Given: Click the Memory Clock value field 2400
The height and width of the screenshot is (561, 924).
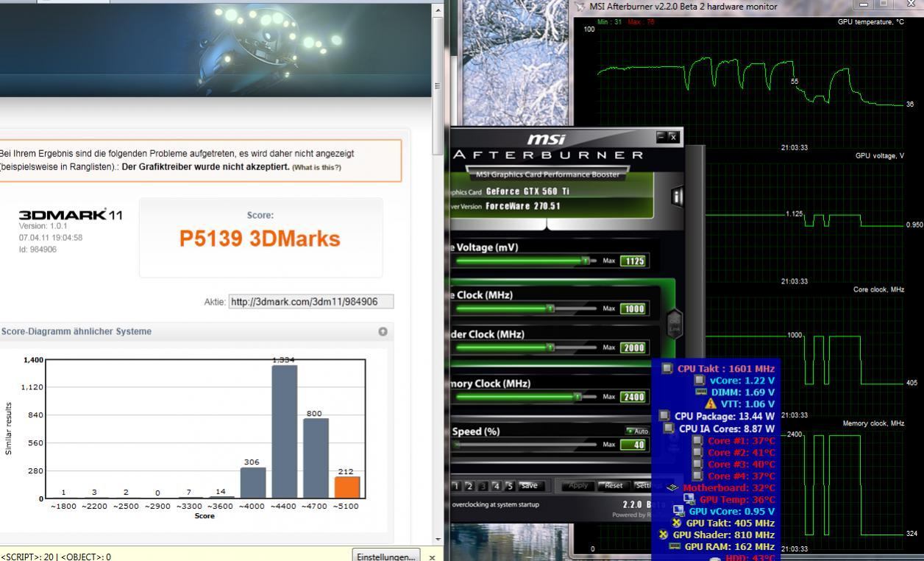Looking at the screenshot, I should 633,398.
